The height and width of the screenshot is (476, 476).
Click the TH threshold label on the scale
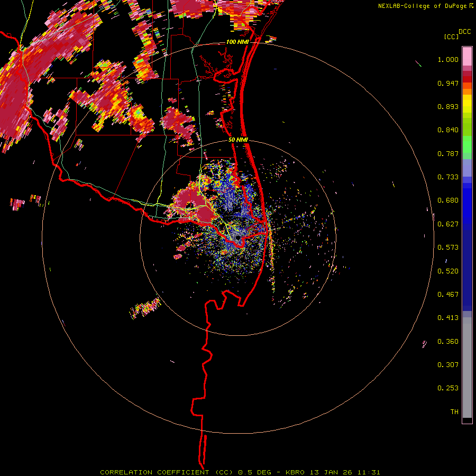pyautogui.click(x=454, y=412)
